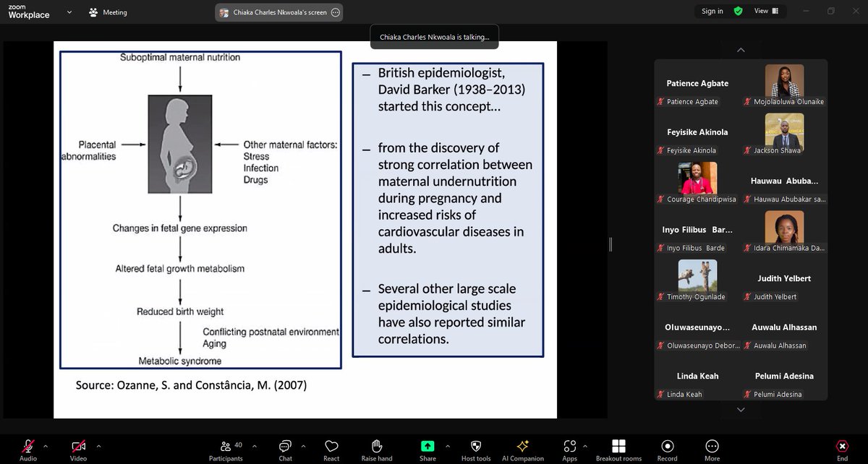The width and height of the screenshot is (868, 464).
Task: Open screen share options ellipsis menu
Action: tap(335, 12)
